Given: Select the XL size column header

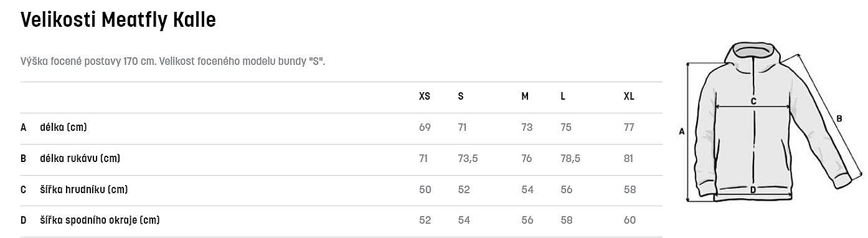Looking at the screenshot, I should point(629,97).
